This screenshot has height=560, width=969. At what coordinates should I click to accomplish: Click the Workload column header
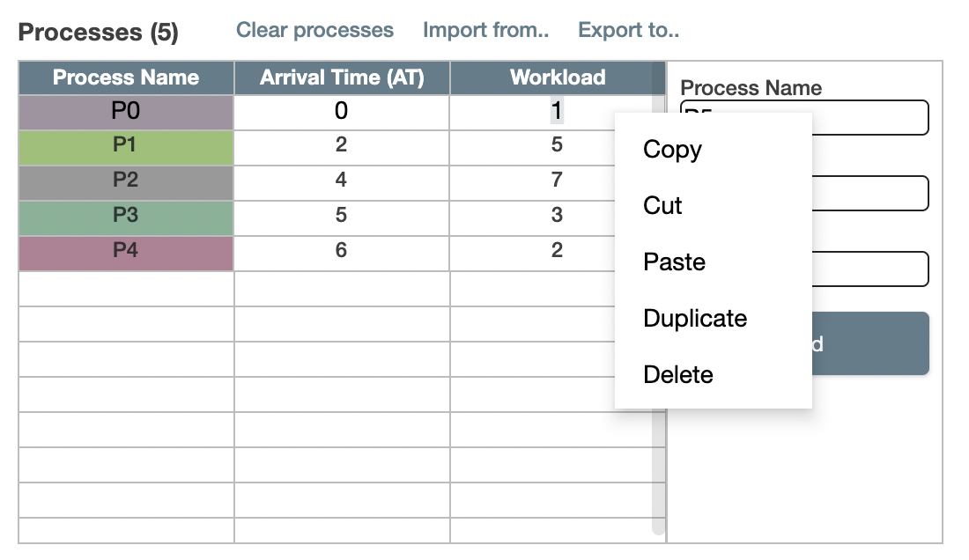point(558,77)
